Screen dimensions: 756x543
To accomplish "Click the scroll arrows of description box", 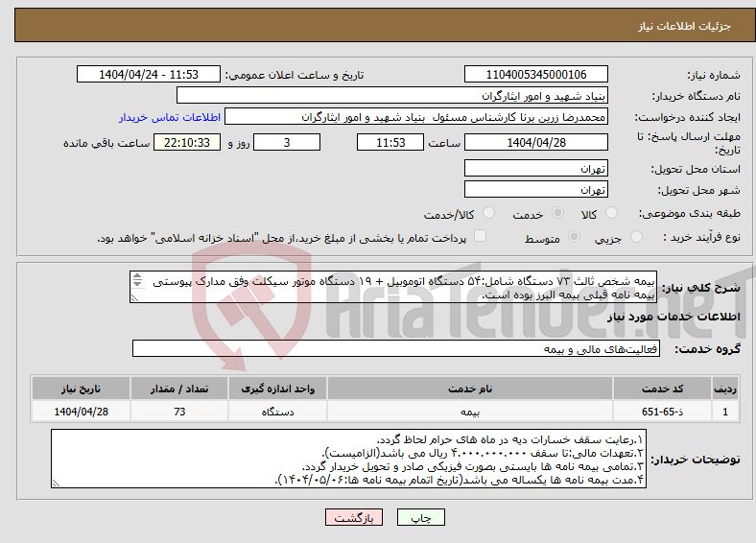I will 137,280.
